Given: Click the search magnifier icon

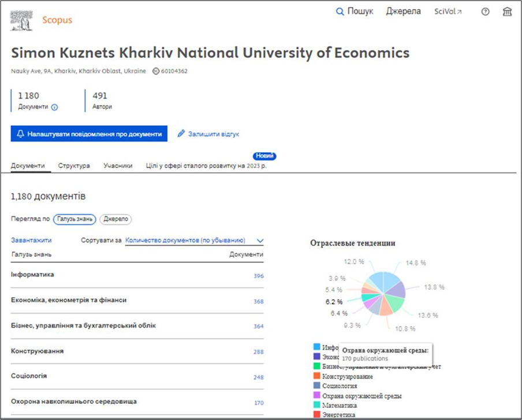Looking at the screenshot, I should tap(340, 12).
